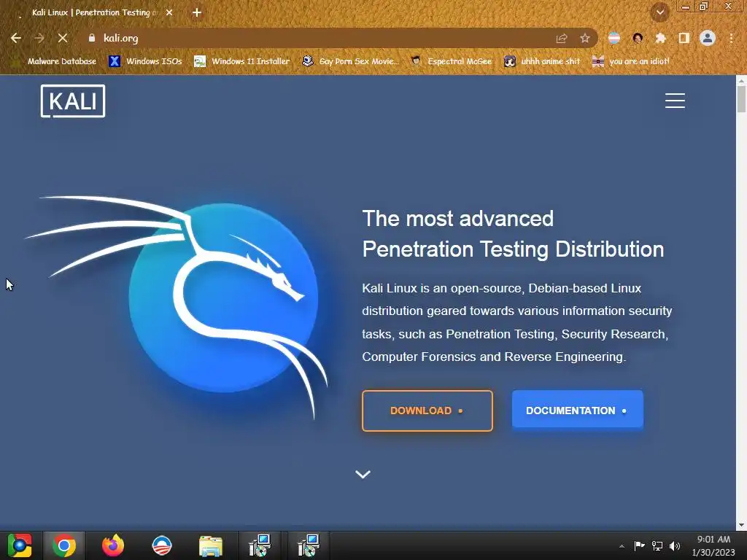Screen dimensions: 747x560
Task: Open the you are an idiot bookmark
Action: 631,61
